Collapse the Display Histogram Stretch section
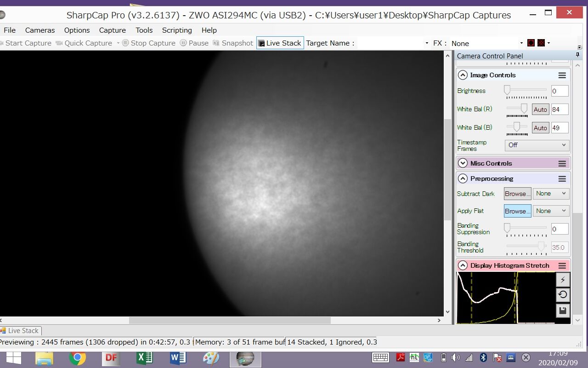Image resolution: width=588 pixels, height=368 pixels. 463,265
